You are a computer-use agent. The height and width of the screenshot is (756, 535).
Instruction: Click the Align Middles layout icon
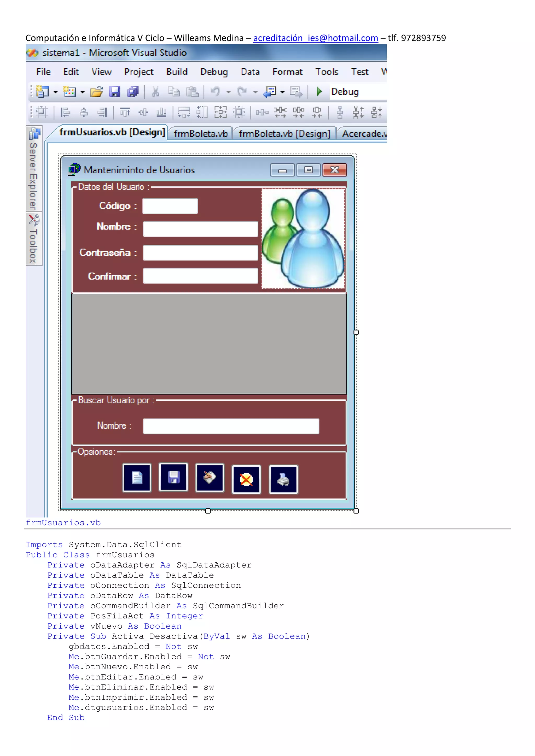pos(143,112)
